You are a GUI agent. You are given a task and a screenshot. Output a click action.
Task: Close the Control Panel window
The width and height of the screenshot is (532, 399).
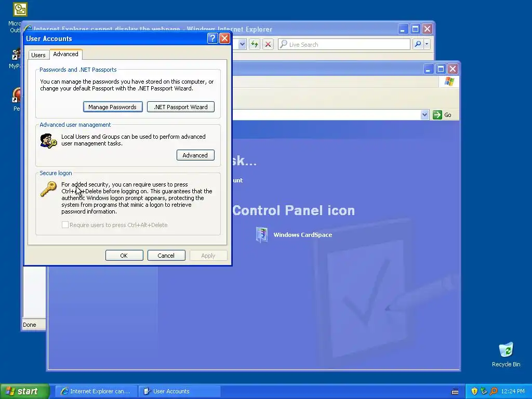[x=453, y=69]
